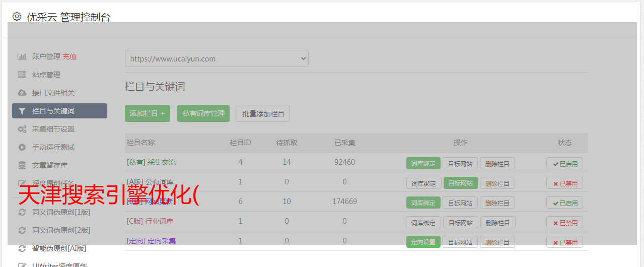Click the 待抓取 value 14
This screenshot has height=267, width=644.
tap(287, 162)
